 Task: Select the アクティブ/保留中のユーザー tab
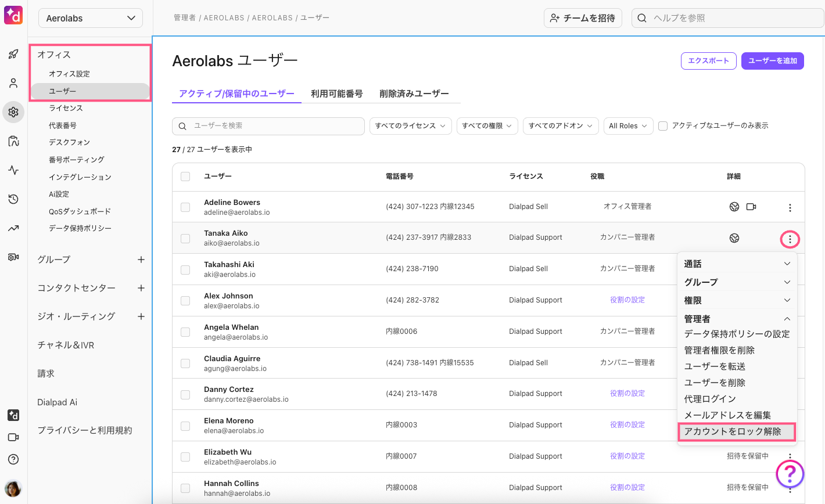coord(236,93)
